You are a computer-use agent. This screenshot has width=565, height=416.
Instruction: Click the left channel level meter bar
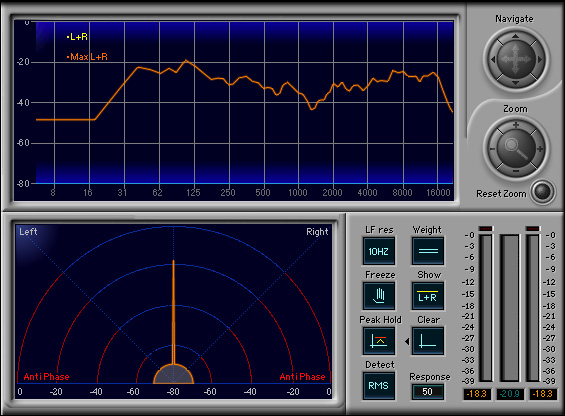tap(486, 307)
